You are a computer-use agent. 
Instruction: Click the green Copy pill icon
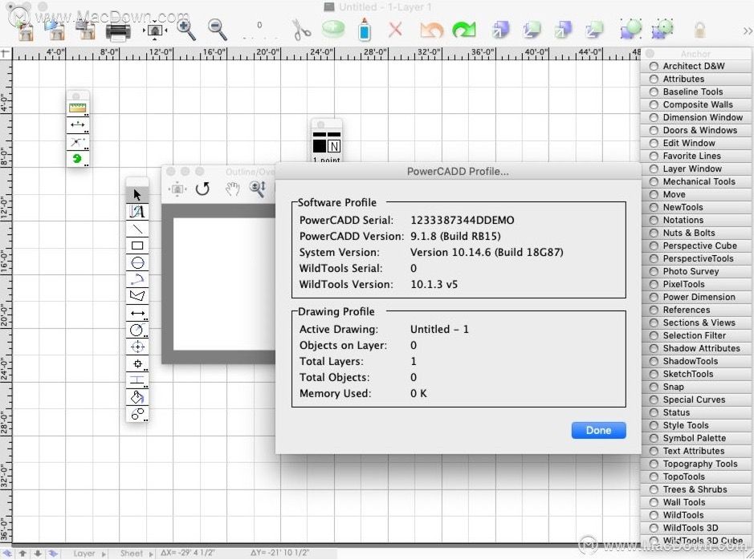[332, 30]
